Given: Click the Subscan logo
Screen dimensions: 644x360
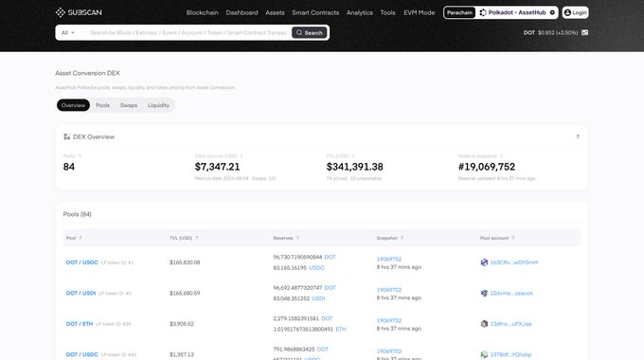Looking at the screenshot, I should (x=79, y=12).
